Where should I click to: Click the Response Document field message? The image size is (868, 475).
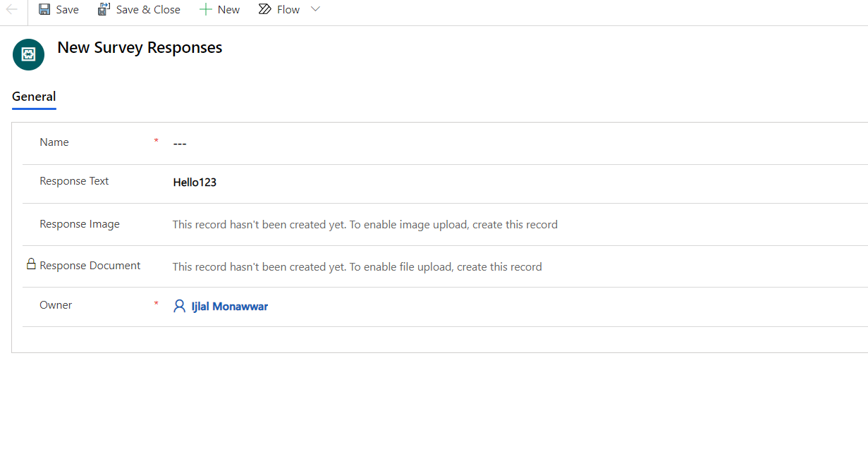click(358, 266)
